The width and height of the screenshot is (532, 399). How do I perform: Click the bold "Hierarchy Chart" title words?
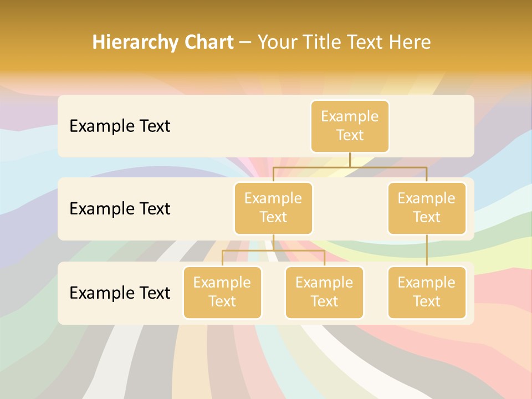click(x=162, y=42)
